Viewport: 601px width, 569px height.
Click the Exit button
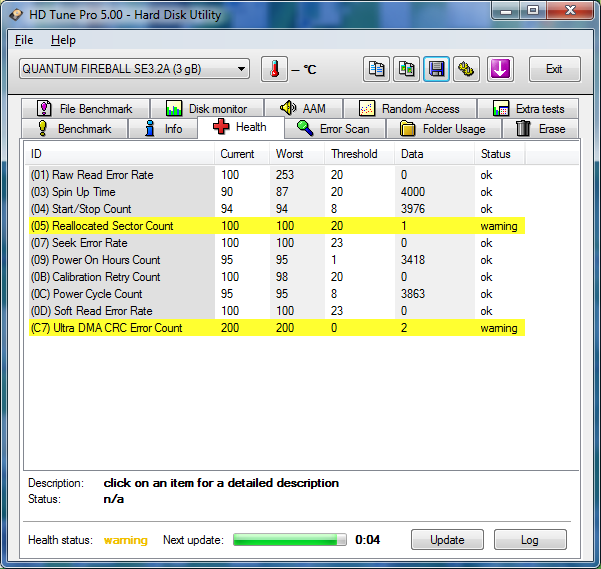point(554,69)
